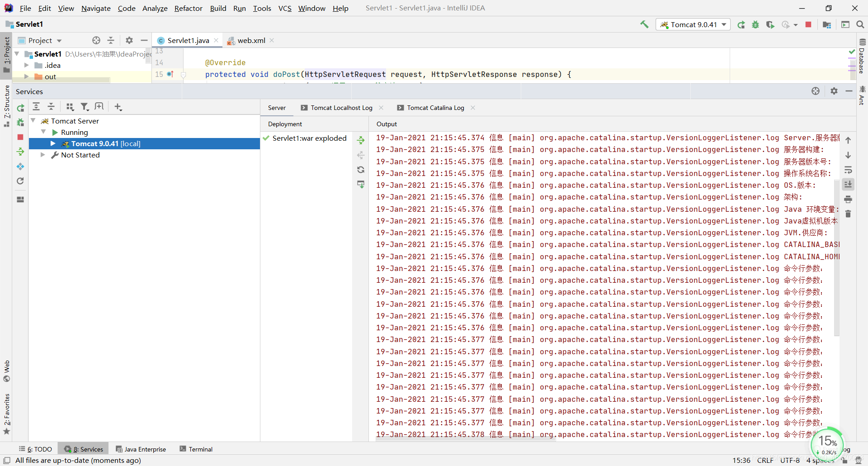Click the Search Everywhere magnifier icon
The height and width of the screenshot is (466, 868).
(860, 24)
